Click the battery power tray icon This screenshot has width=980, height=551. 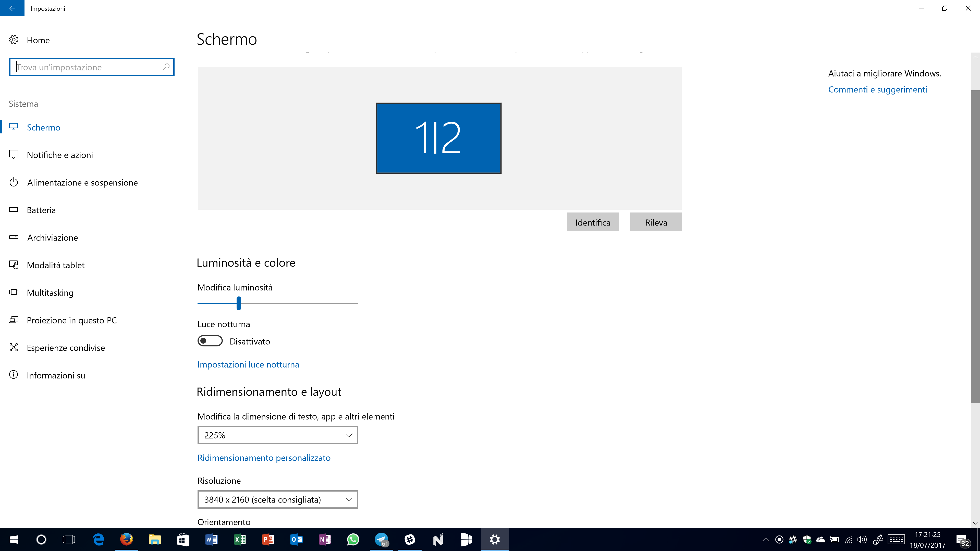pos(834,539)
